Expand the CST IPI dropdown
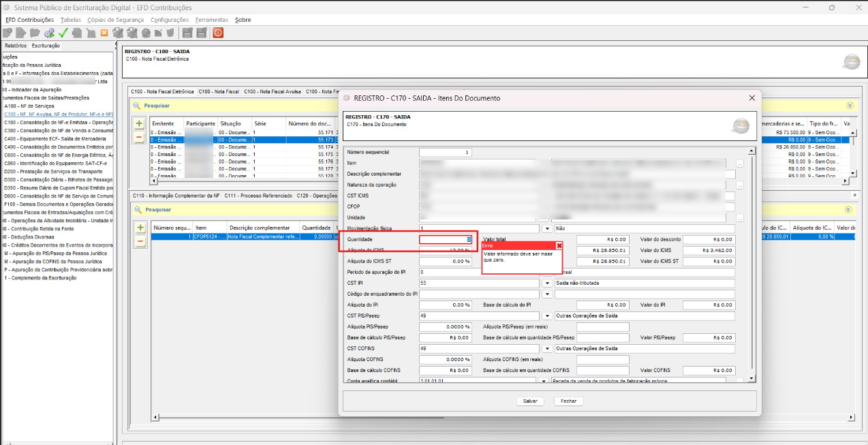Screen dimensions: 868x445 coord(546,283)
